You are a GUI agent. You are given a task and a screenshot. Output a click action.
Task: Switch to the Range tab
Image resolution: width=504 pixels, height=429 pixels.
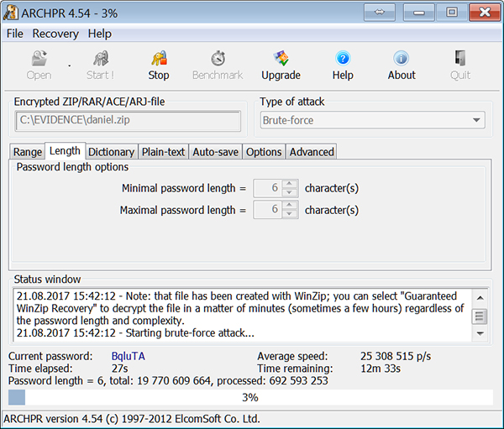pos(27,152)
